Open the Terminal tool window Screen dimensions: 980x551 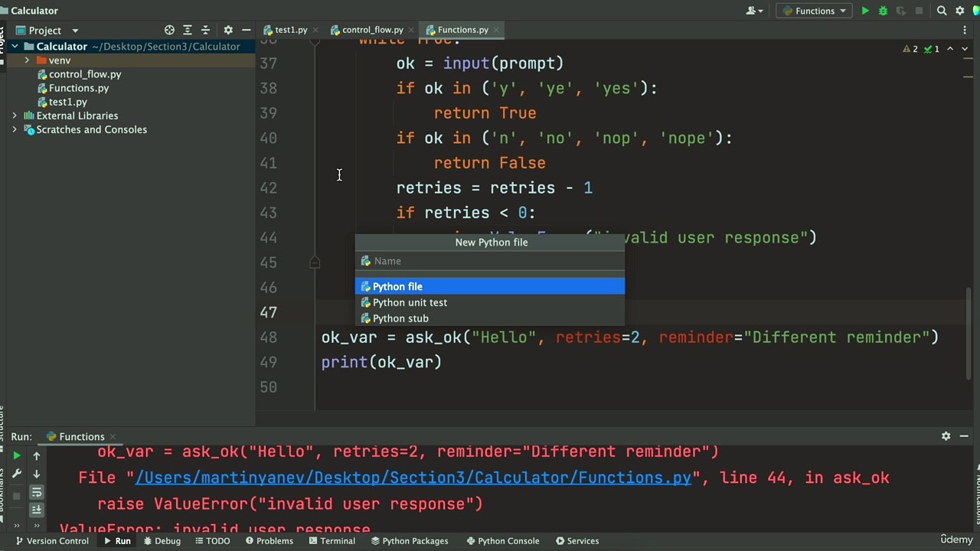(x=332, y=541)
